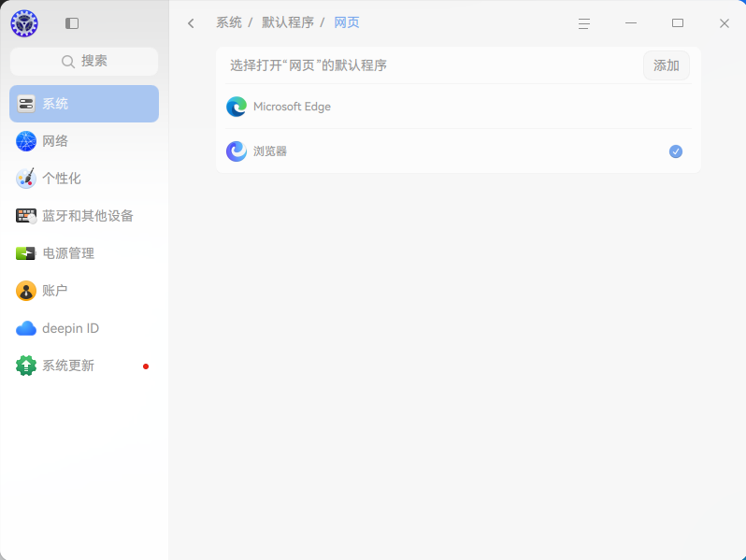
Task: Go back using the left arrow
Action: point(191,23)
